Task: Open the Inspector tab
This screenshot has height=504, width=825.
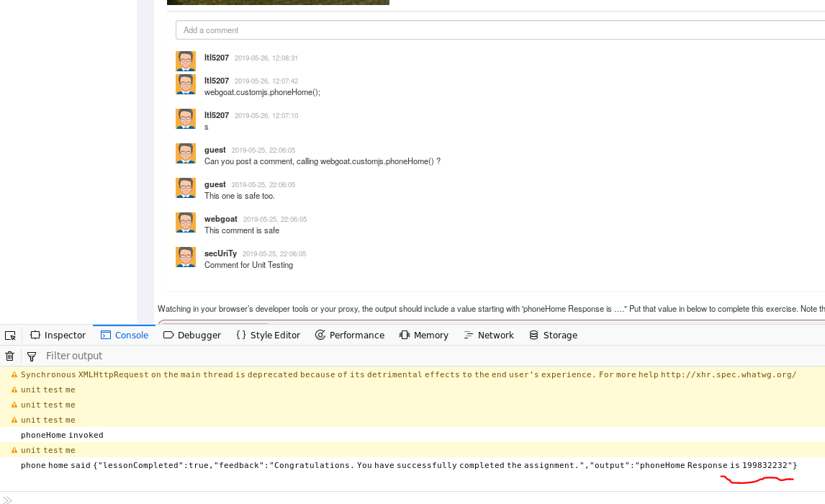Action: pos(58,336)
